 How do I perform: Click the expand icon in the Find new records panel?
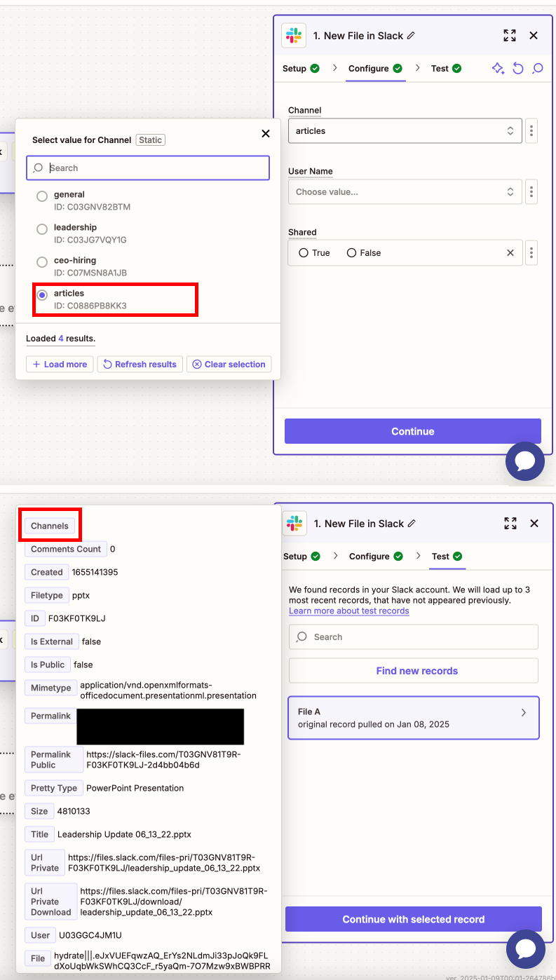coord(510,524)
